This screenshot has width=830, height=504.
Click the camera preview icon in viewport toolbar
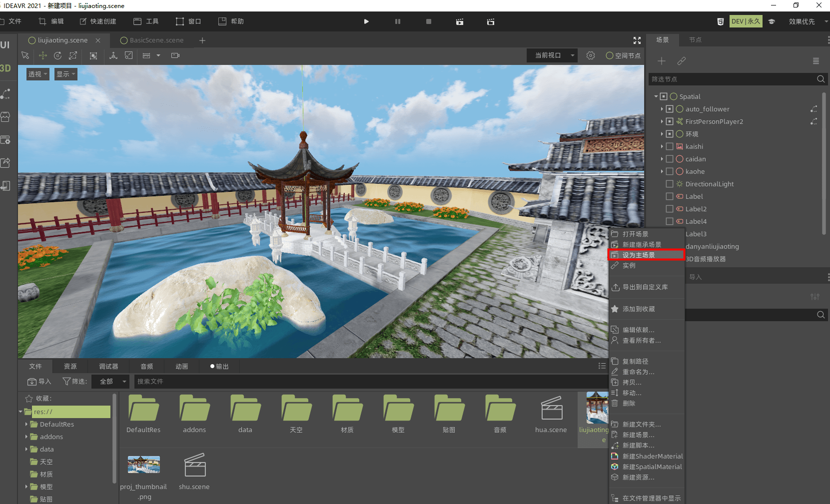tap(175, 55)
